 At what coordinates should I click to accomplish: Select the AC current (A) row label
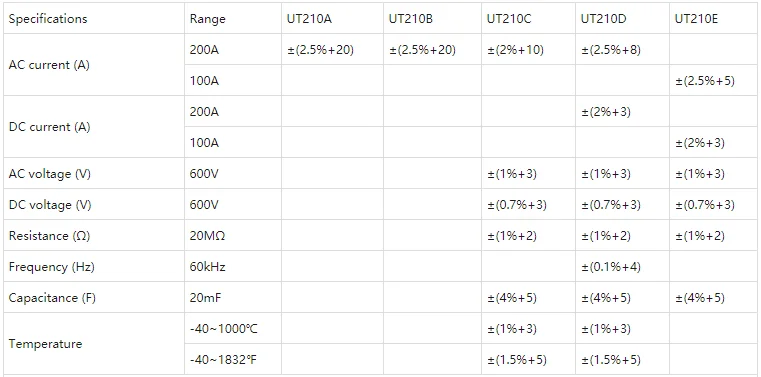coord(49,65)
